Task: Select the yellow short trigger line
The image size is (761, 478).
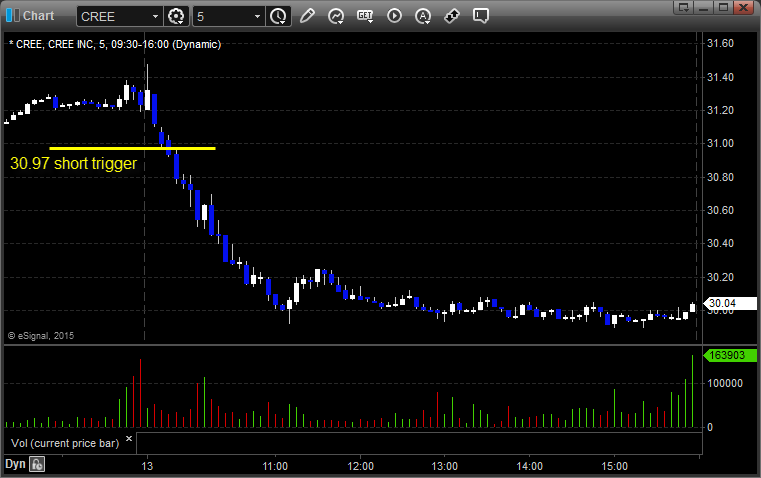Action: (132, 148)
